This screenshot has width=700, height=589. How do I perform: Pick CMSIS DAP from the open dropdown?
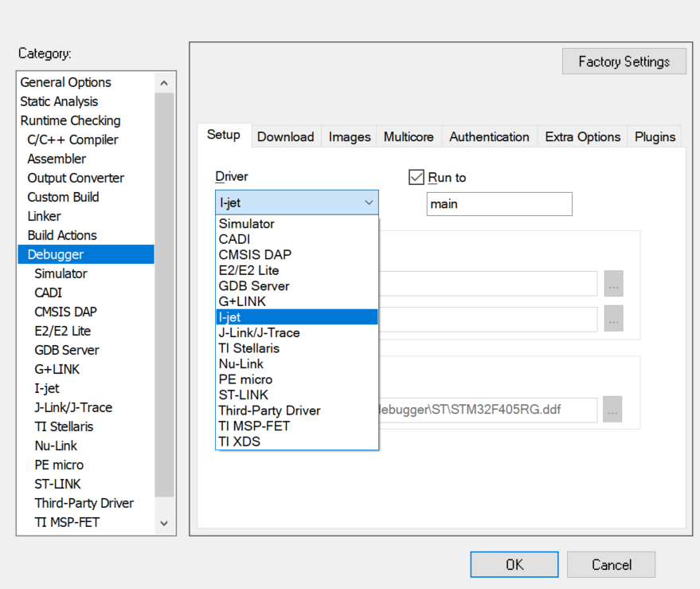click(255, 255)
